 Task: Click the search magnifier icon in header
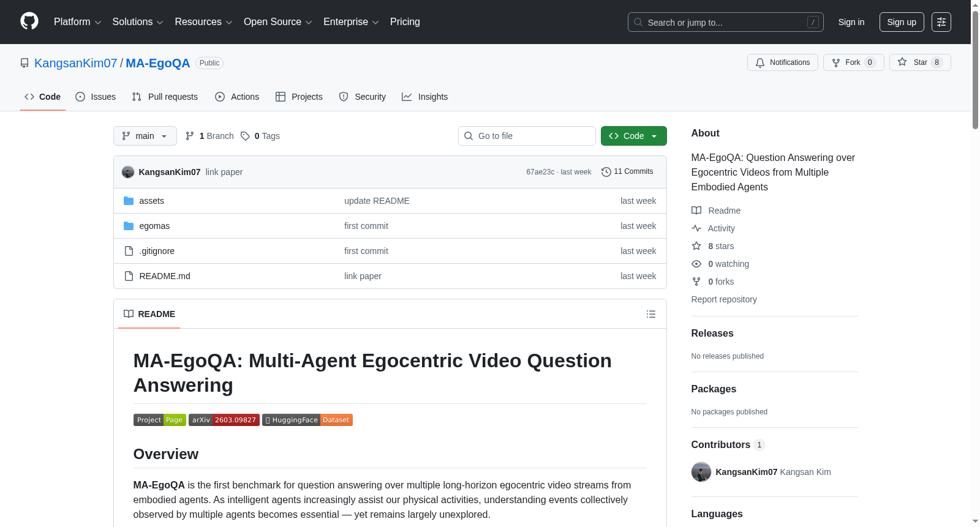click(638, 22)
